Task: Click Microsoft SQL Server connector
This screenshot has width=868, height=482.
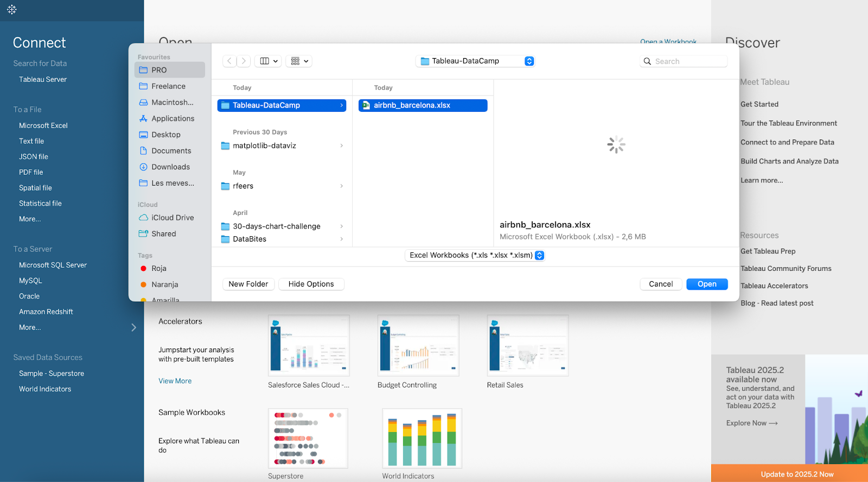Action: pos(53,265)
